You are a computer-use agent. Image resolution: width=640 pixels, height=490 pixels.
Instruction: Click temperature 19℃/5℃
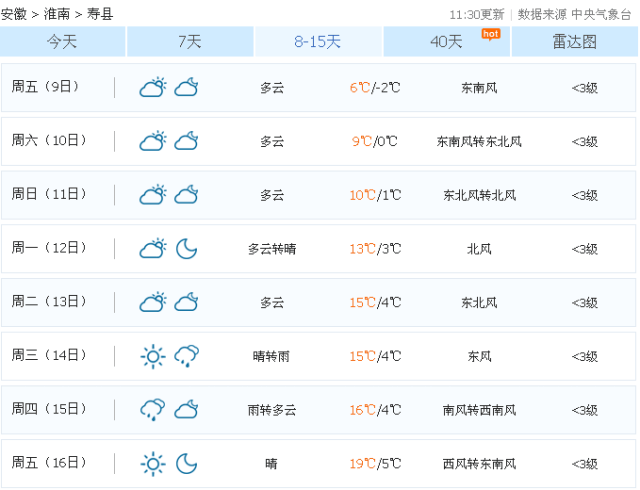click(x=375, y=464)
